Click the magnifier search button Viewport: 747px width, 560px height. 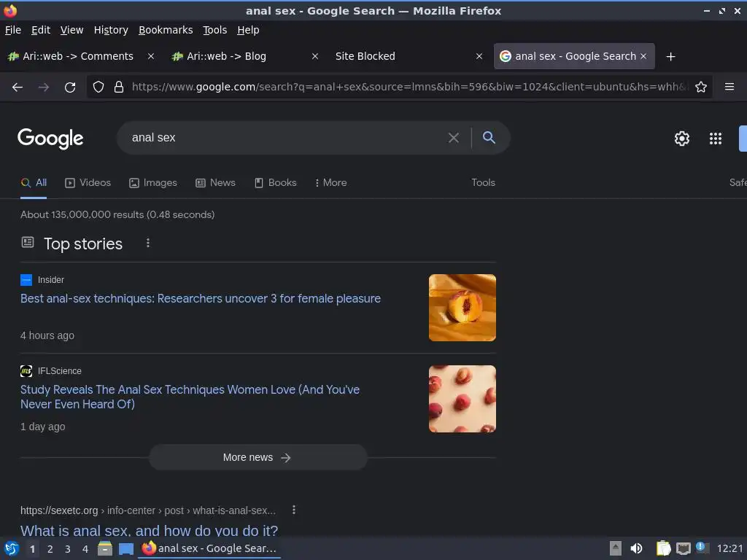pyautogui.click(x=489, y=138)
